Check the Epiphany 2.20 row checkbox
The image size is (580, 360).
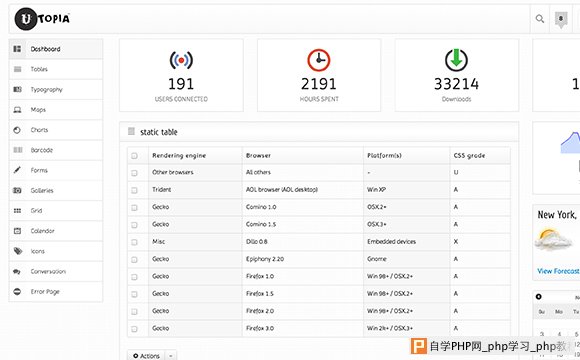coord(134,259)
